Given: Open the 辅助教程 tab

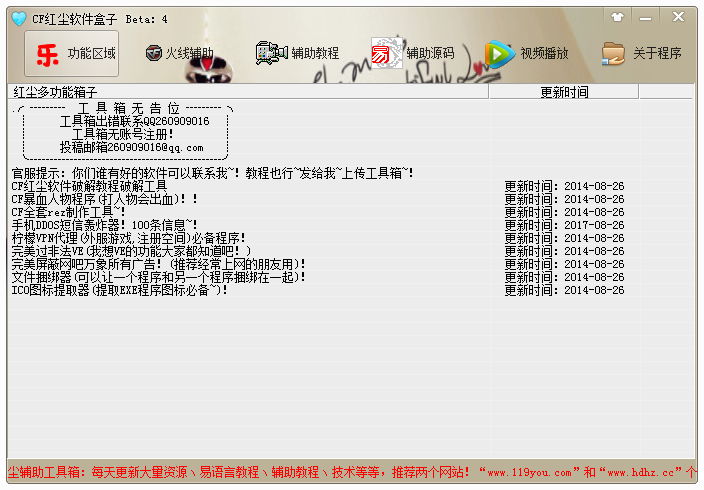Looking at the screenshot, I should click(297, 53).
